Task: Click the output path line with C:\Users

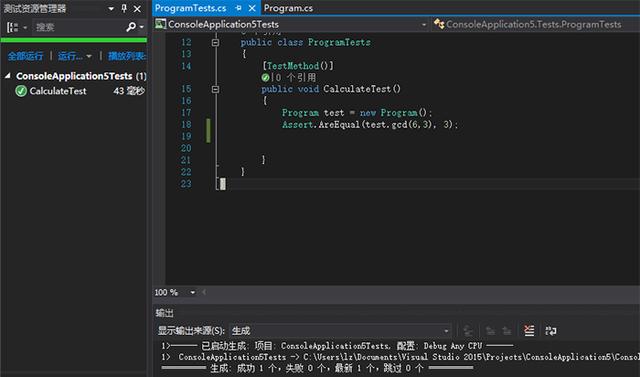Action: coord(400,357)
